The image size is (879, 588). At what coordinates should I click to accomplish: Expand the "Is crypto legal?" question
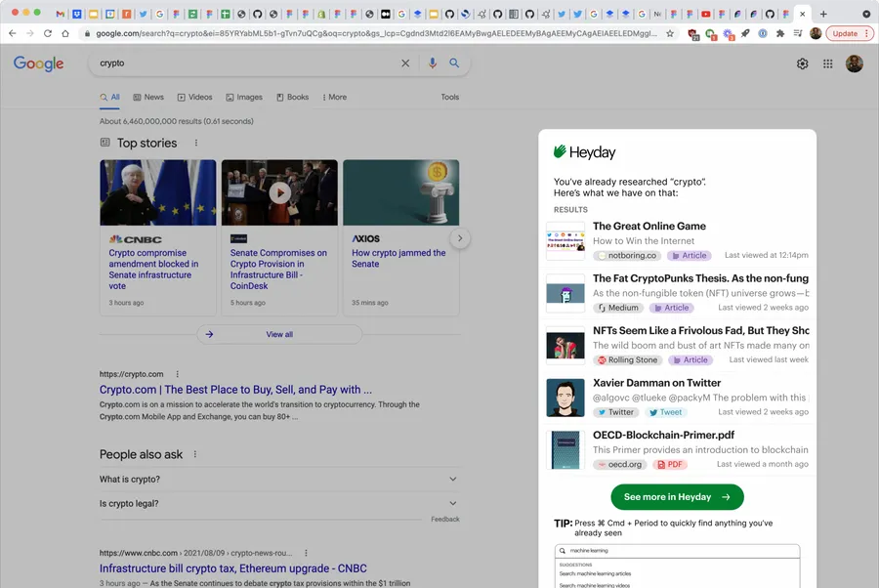tap(279, 503)
